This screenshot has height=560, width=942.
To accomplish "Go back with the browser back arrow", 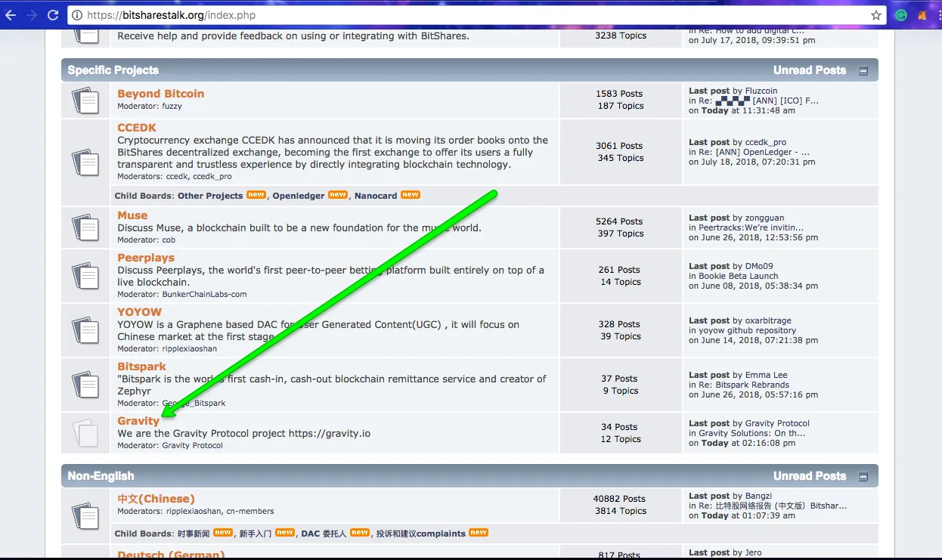I will click(x=11, y=14).
